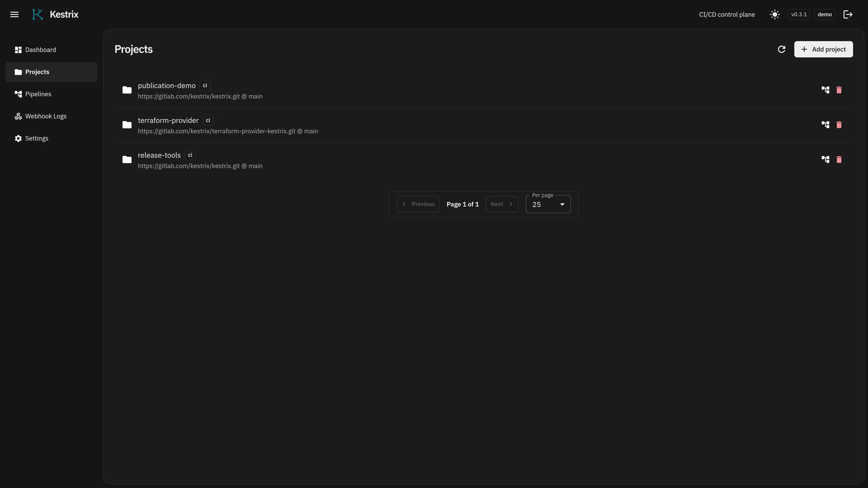The image size is (868, 488).
Task: Open pipelines for publication-demo project
Action: (826, 90)
